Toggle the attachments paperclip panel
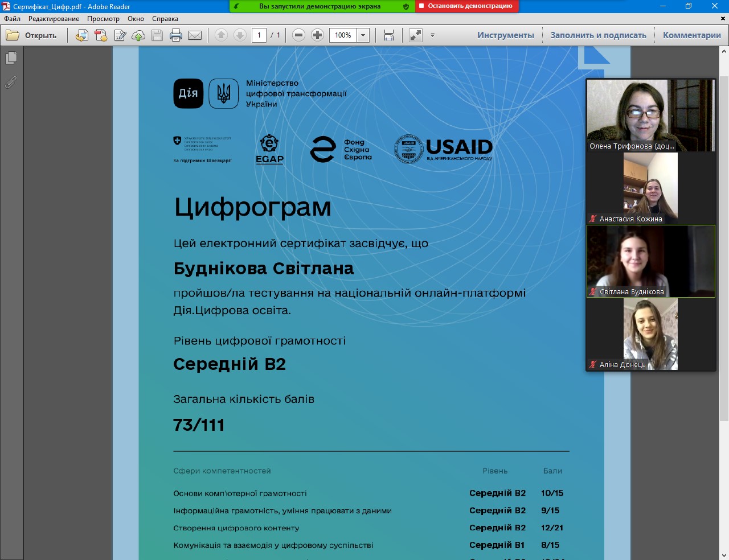Image resolution: width=729 pixels, height=560 pixels. click(x=11, y=83)
